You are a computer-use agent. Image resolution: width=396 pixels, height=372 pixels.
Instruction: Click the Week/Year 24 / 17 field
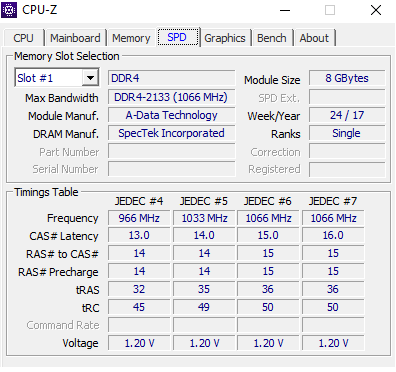(347, 115)
